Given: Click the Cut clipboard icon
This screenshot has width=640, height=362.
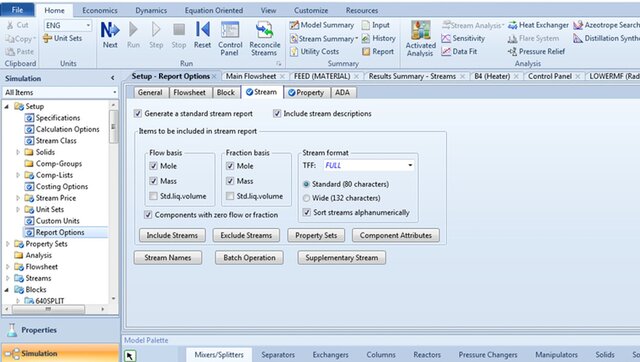Looking at the screenshot, I should coord(10,25).
